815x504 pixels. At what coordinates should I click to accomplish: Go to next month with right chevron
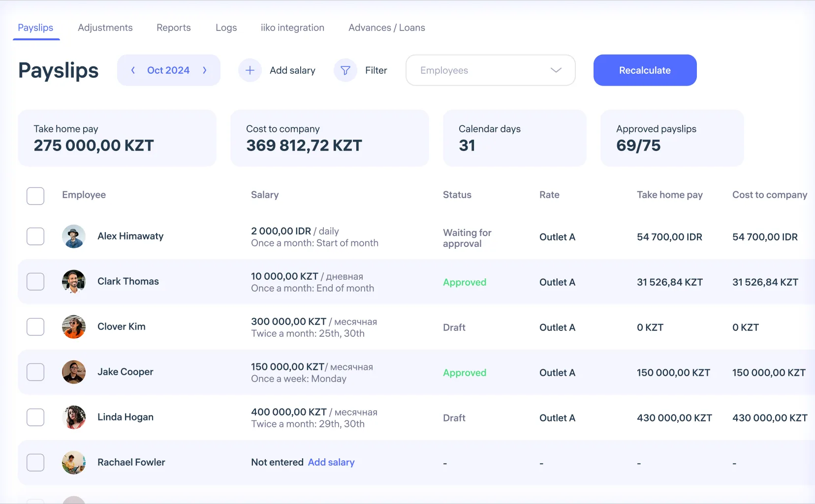[x=205, y=70]
